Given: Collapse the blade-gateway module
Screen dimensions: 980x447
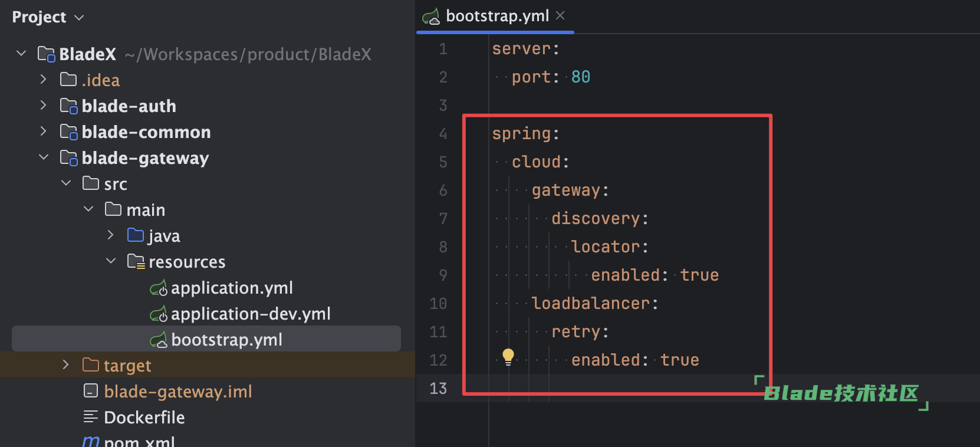Looking at the screenshot, I should 44,157.
